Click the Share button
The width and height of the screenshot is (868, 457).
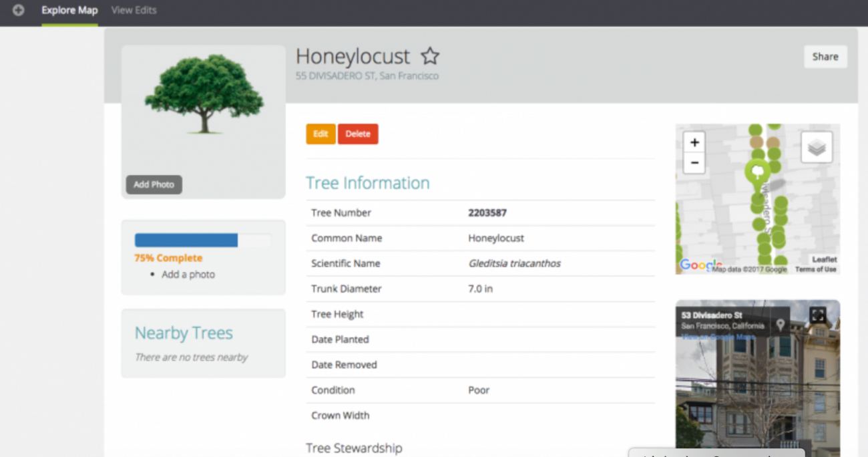825,57
